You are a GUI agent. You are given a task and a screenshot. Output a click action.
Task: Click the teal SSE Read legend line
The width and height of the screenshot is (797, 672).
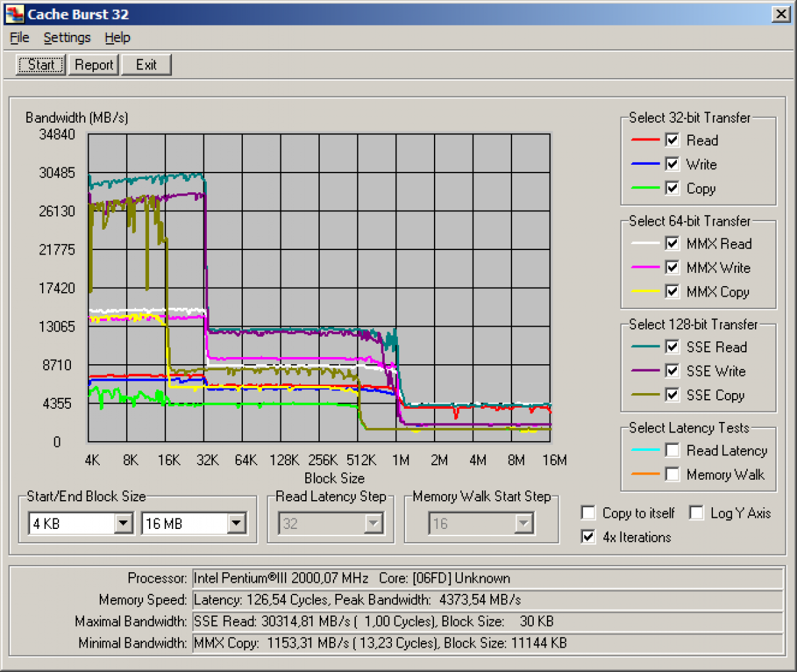tap(645, 346)
